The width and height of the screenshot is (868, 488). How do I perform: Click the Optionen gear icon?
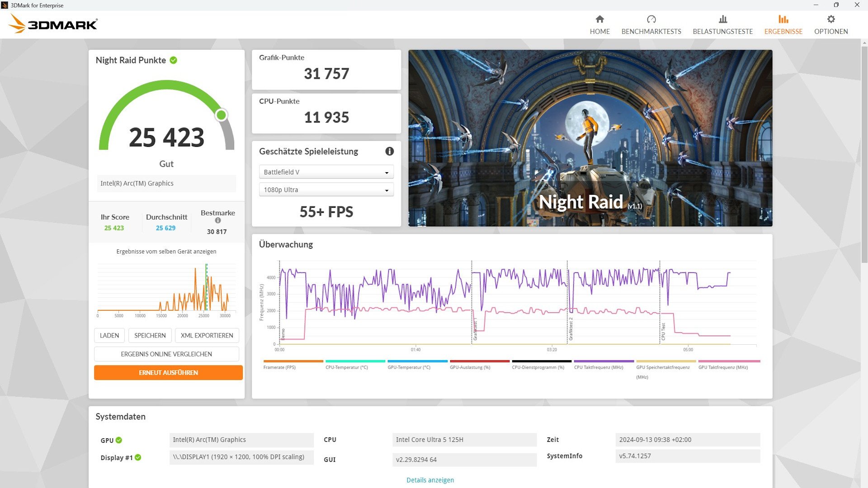pyautogui.click(x=830, y=19)
